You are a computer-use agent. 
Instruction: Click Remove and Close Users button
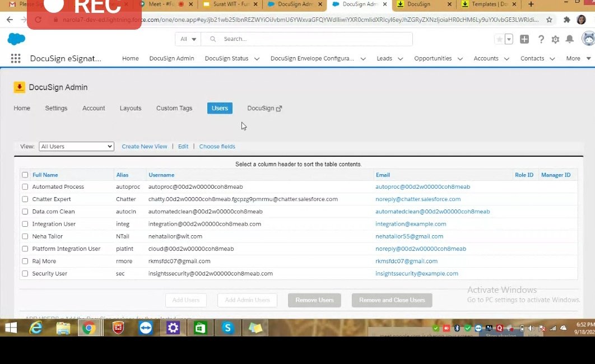(392, 300)
